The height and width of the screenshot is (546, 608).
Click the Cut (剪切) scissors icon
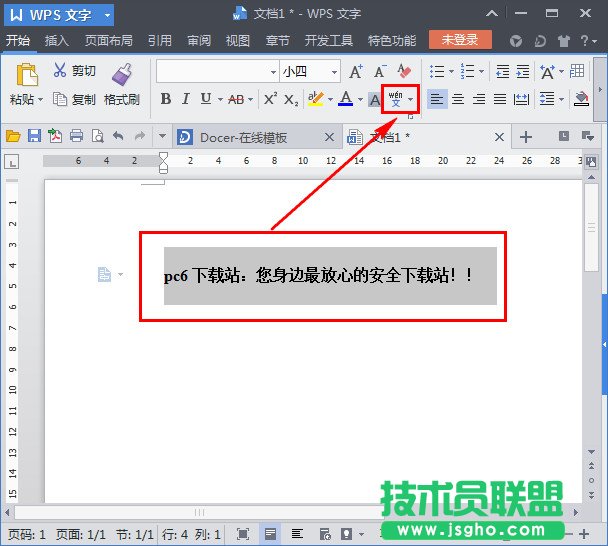(60, 70)
